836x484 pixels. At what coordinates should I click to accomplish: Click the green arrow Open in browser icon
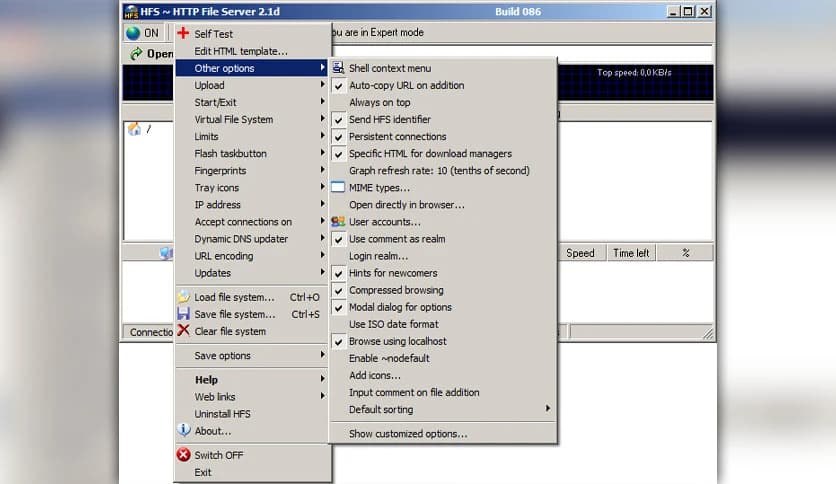pyautogui.click(x=136, y=53)
